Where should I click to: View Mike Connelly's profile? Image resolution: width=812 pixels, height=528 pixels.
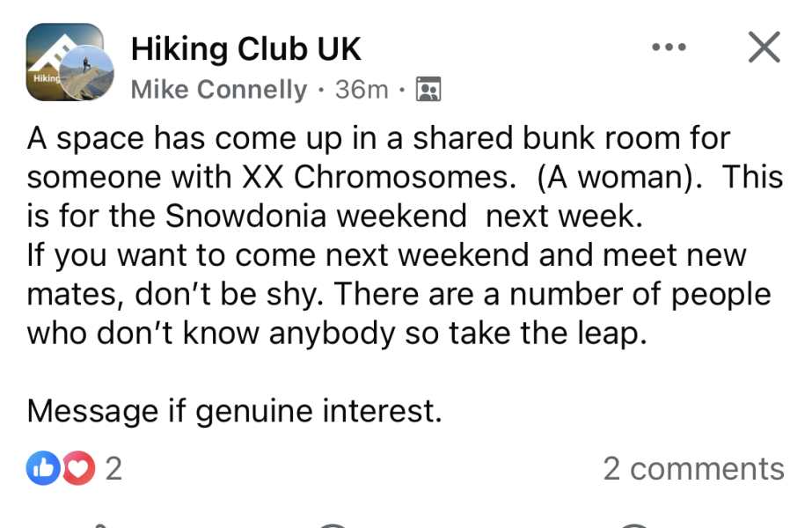tap(218, 89)
